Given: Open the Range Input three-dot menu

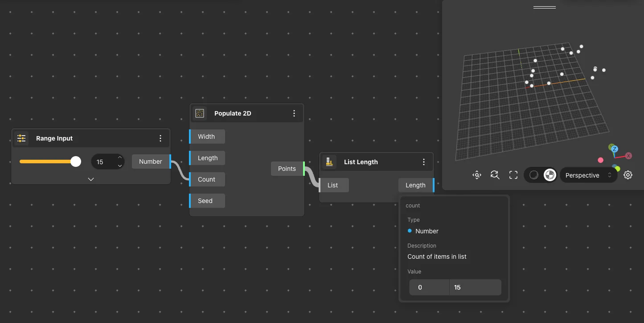Looking at the screenshot, I should pos(161,138).
